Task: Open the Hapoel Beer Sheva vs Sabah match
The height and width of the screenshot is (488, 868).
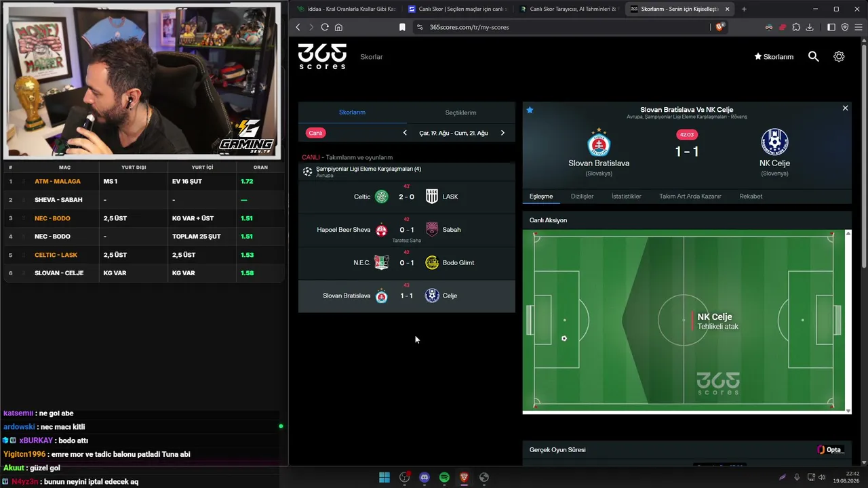Action: point(407,230)
